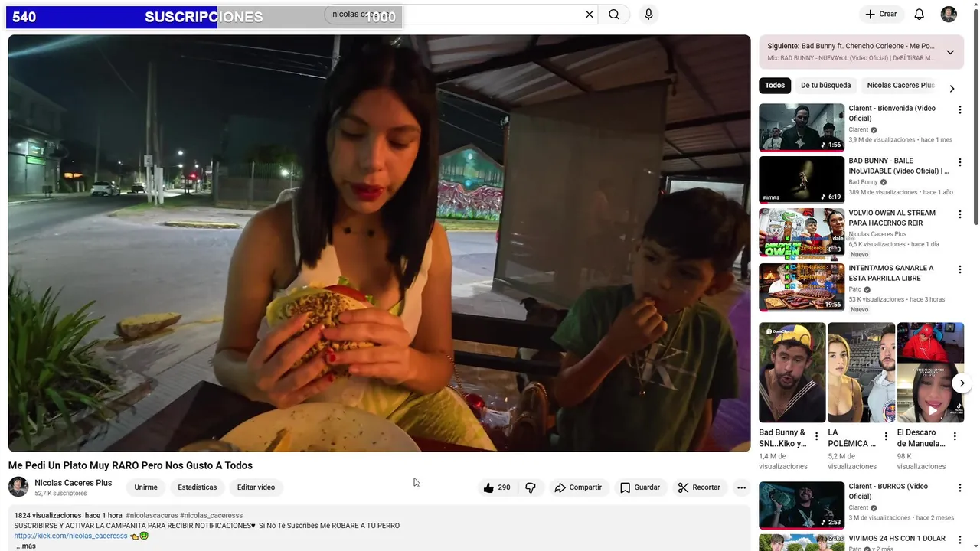Open options for the Clarent - Bienvenida video
The height and width of the screenshot is (551, 980).
[x=959, y=110]
